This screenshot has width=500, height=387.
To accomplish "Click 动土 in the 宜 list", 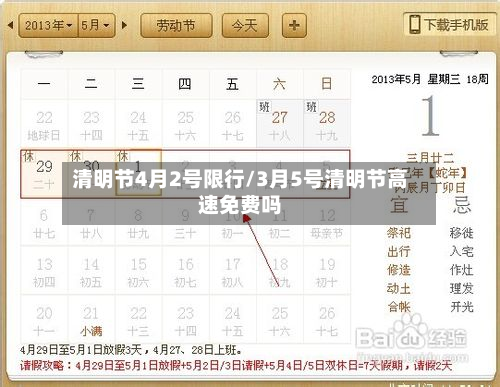I will click(399, 288).
